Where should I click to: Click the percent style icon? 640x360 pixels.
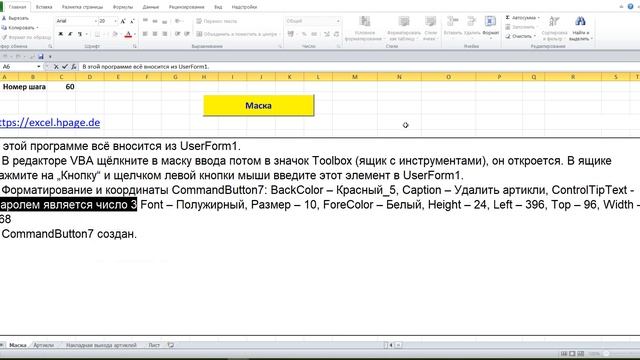[304, 34]
